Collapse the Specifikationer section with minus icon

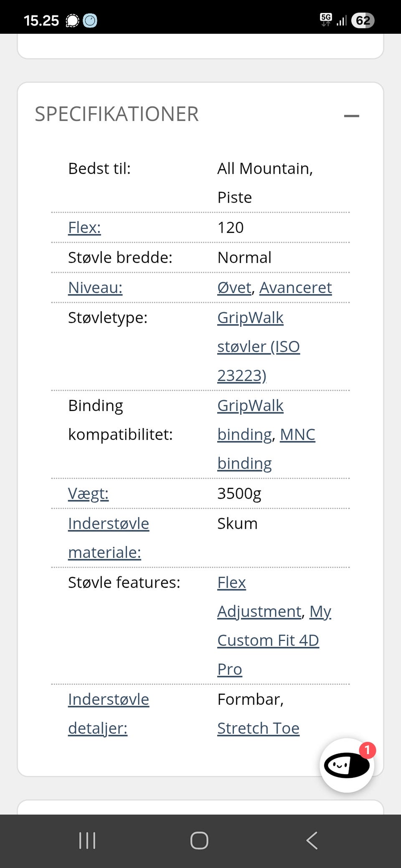click(351, 116)
